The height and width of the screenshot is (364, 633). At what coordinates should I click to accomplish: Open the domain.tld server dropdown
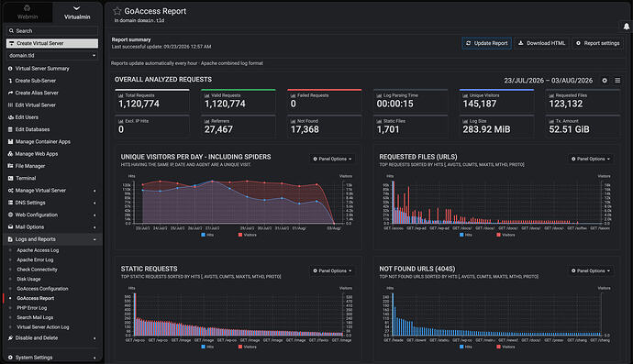point(52,55)
